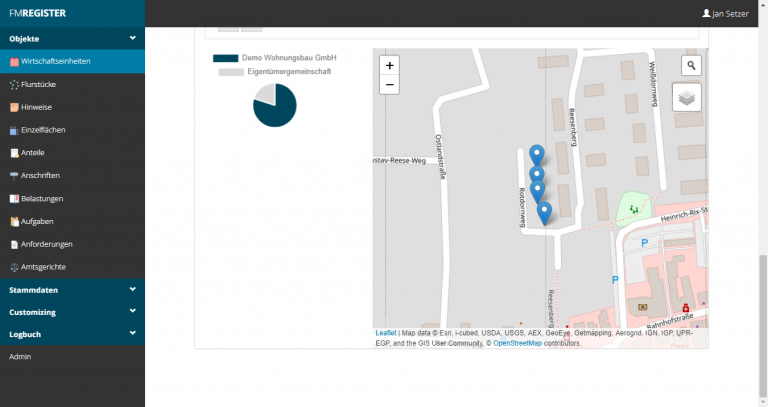Image resolution: width=768 pixels, height=407 pixels.
Task: Open the Flurstücke menu entry
Action: (x=72, y=84)
